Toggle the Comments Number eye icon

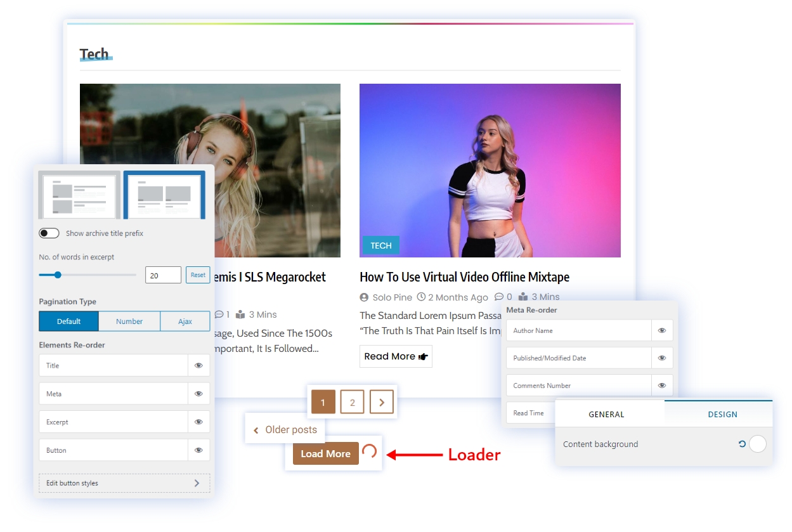pyautogui.click(x=661, y=386)
